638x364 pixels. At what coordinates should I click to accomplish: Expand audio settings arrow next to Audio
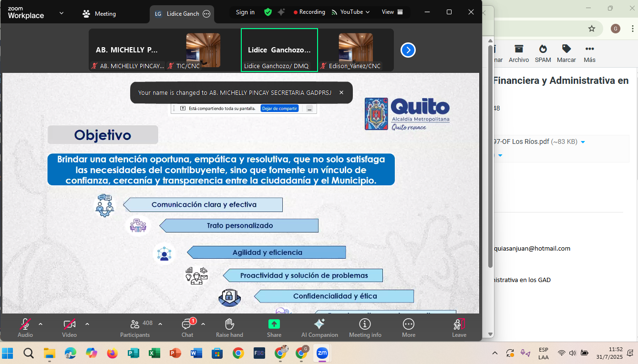point(41,324)
